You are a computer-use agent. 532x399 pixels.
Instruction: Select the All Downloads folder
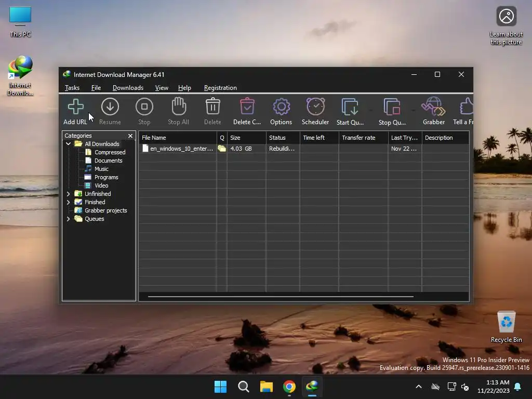[102, 144]
